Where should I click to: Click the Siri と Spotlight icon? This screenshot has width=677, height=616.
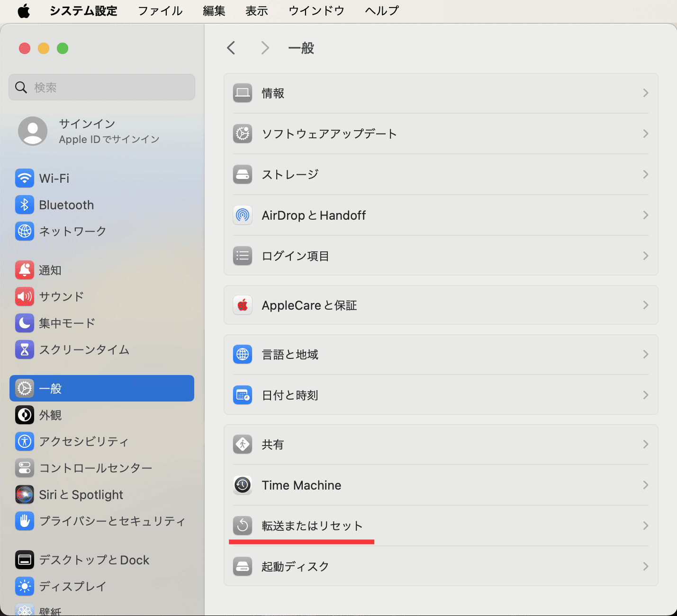tap(25, 494)
